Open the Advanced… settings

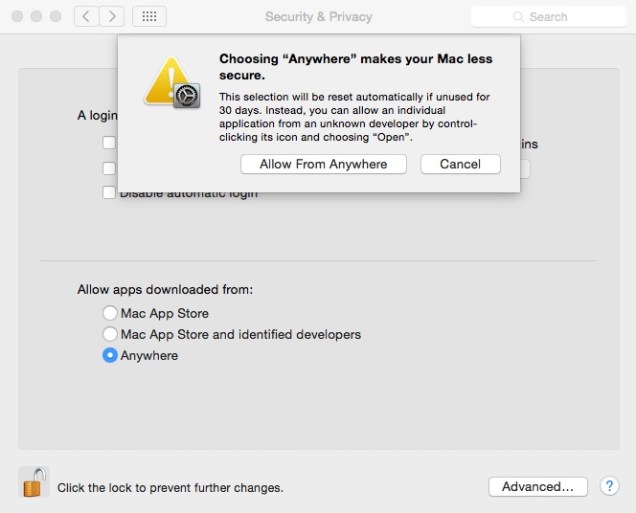(x=538, y=487)
